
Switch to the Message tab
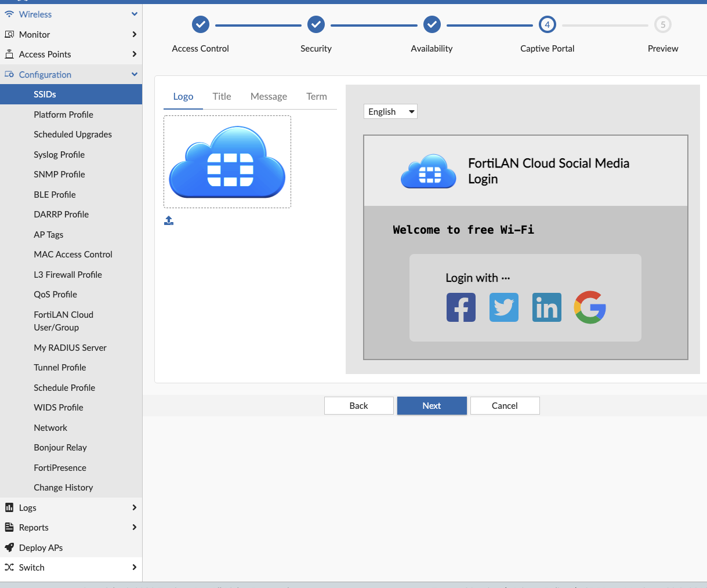click(x=269, y=96)
